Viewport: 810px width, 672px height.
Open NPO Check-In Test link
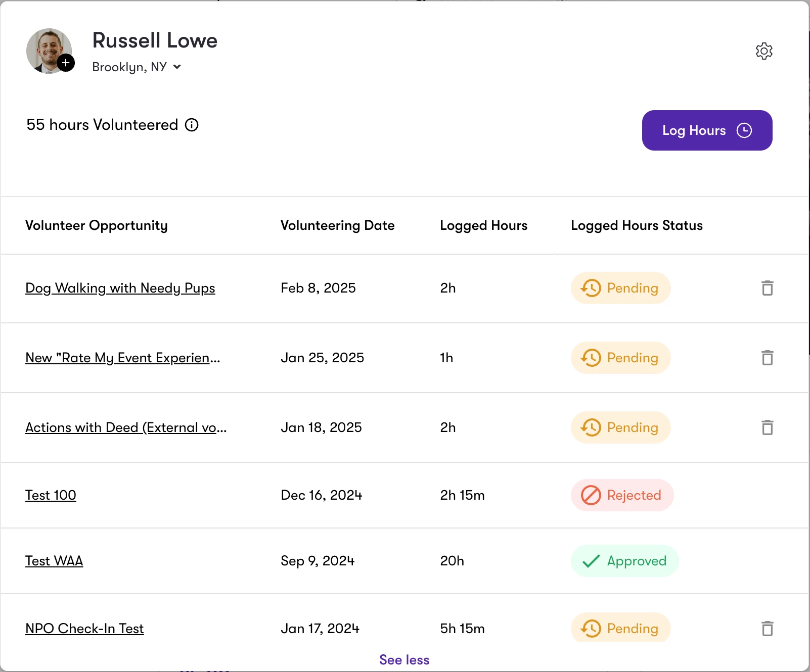point(84,629)
